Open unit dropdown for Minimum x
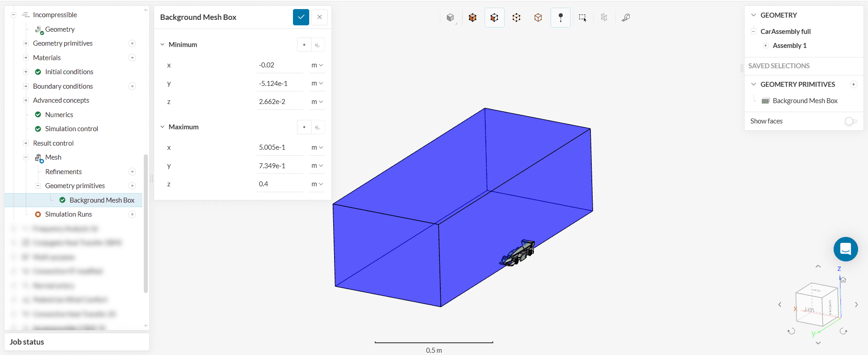Screen dimensions: 868x355 click(317, 65)
